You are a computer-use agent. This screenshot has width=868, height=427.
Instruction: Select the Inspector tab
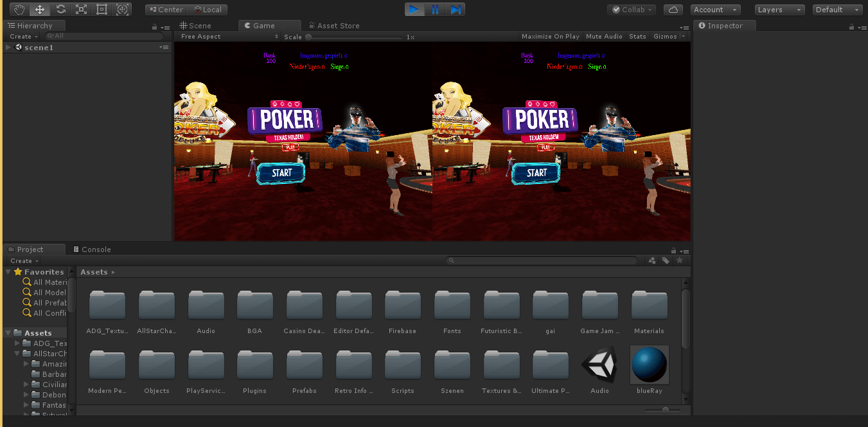725,26
